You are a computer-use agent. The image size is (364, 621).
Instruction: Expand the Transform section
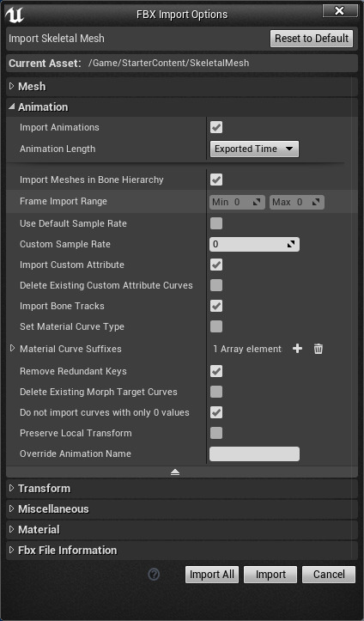[x=11, y=488]
